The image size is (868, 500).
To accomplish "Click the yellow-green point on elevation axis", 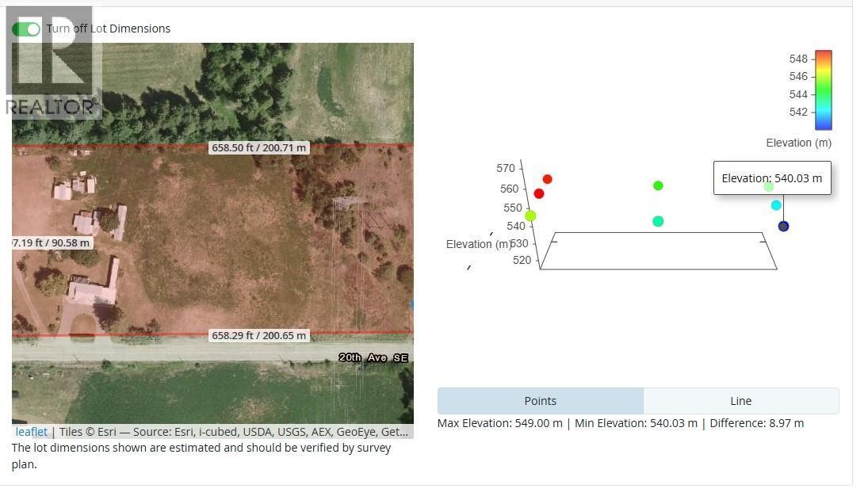I will pyautogui.click(x=530, y=216).
